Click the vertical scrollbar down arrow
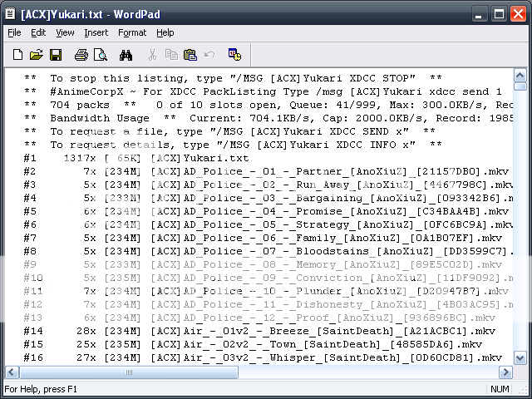Viewport: 532px width, 399px height. [520, 357]
